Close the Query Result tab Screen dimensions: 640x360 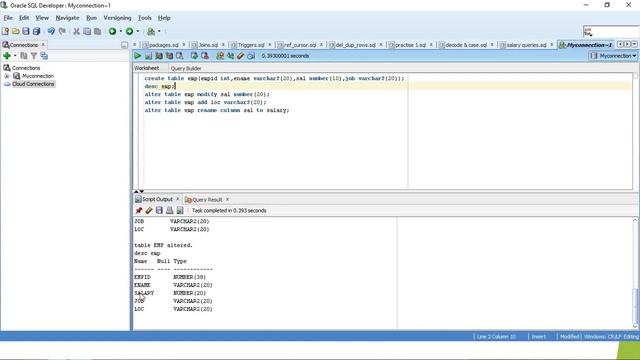(227, 200)
